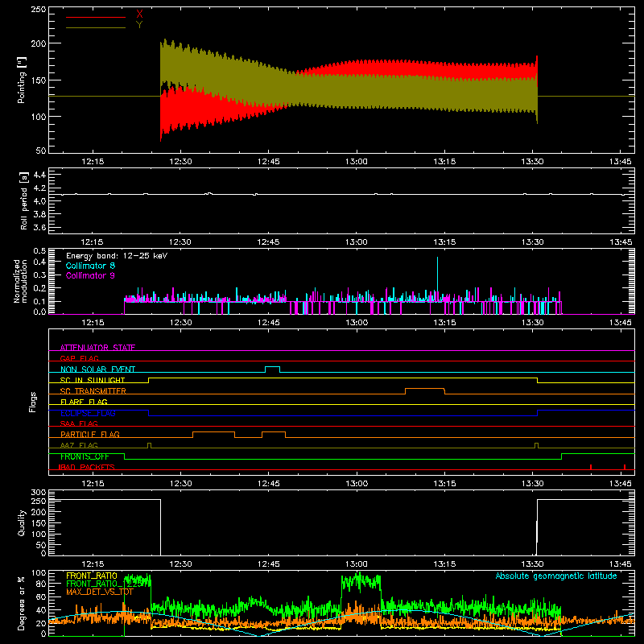
Task: Click the 300 tick on Quality axis
Action: click(x=39, y=493)
